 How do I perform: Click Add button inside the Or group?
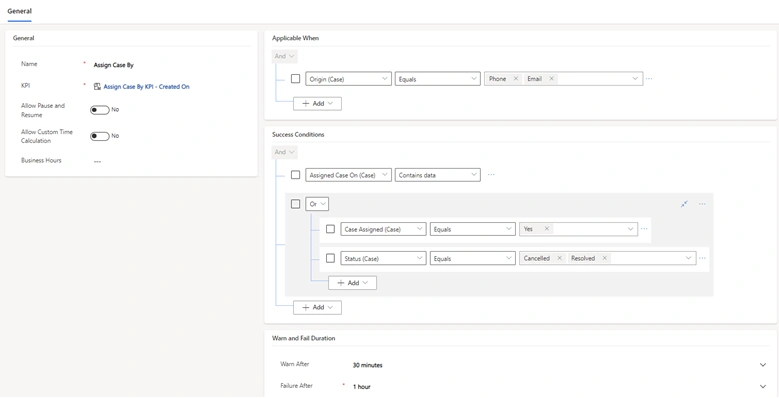point(352,282)
